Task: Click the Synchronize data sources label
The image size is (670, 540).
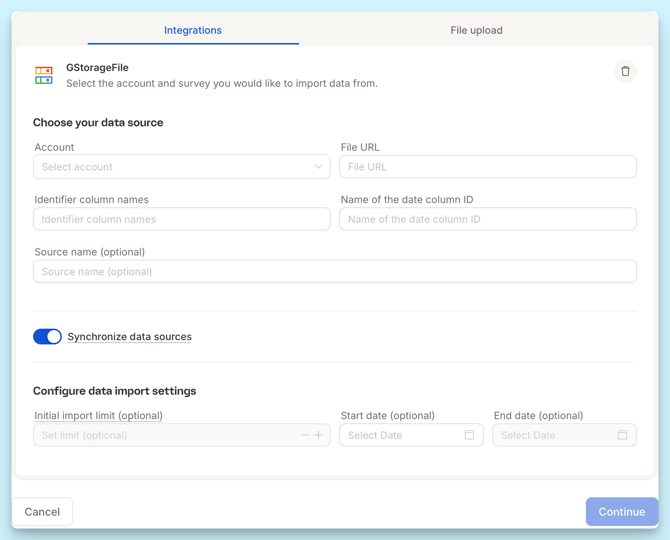Action: pos(129,337)
